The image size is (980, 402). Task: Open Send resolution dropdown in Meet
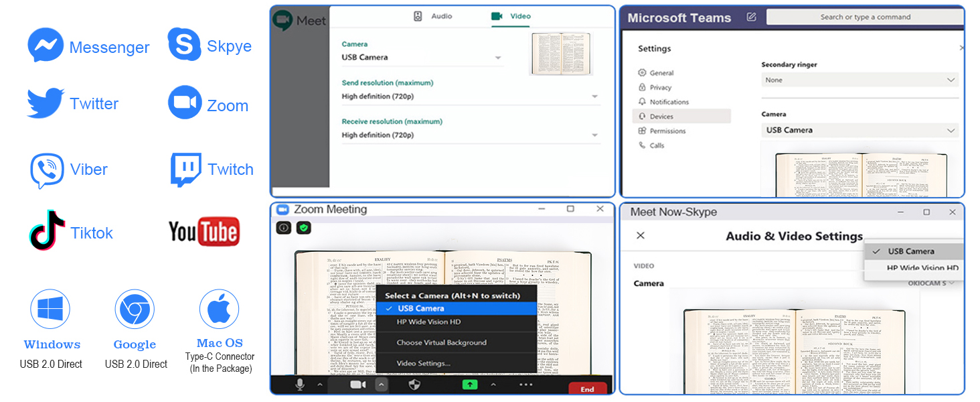471,96
